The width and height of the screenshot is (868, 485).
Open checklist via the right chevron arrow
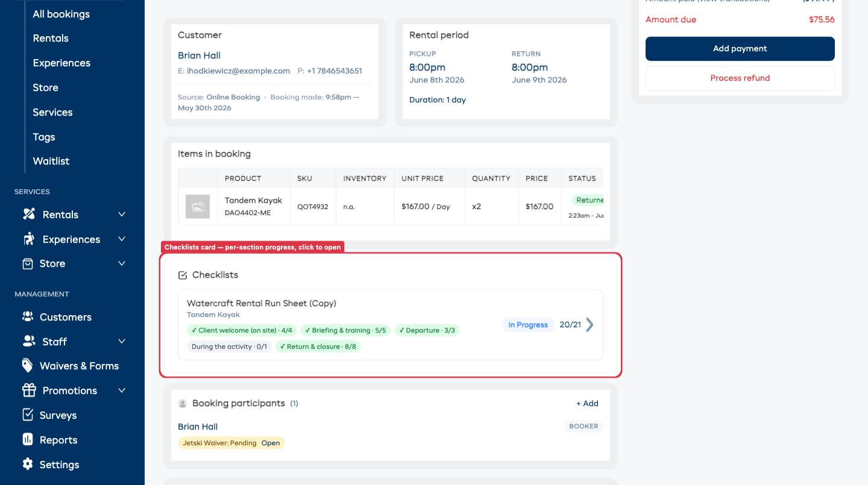tap(590, 325)
